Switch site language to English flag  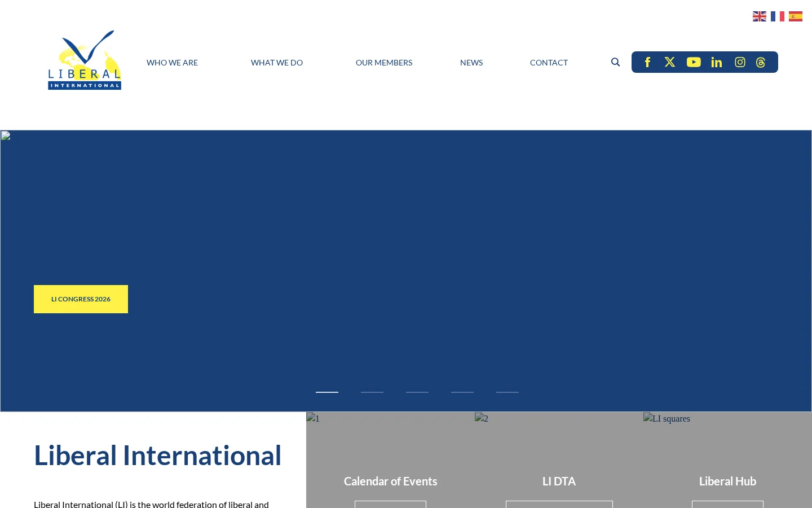click(760, 16)
